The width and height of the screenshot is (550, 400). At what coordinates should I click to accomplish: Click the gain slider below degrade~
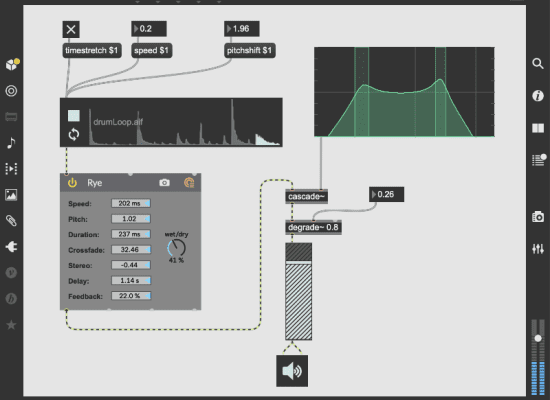click(299, 291)
